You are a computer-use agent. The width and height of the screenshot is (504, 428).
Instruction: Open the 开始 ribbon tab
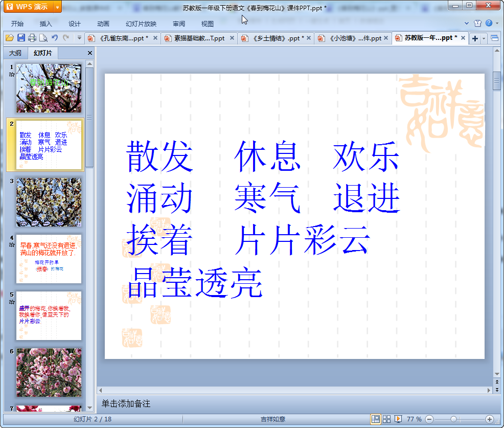click(17, 24)
